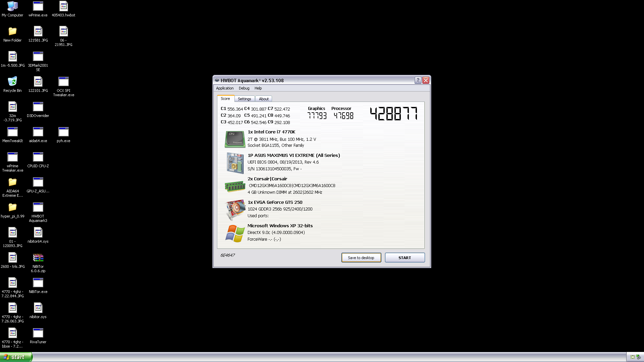Image resolution: width=644 pixels, height=362 pixels.
Task: Open the Windows start menu
Action: [16, 357]
